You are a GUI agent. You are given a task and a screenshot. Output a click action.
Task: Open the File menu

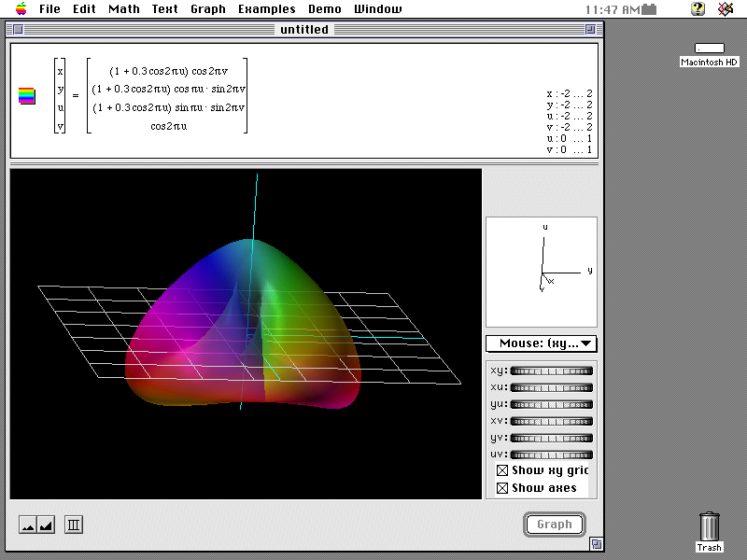[49, 8]
